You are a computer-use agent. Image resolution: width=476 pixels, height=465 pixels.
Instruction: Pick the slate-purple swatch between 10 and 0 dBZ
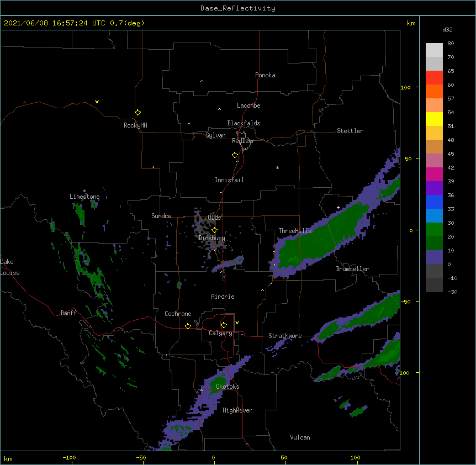pyautogui.click(x=434, y=257)
